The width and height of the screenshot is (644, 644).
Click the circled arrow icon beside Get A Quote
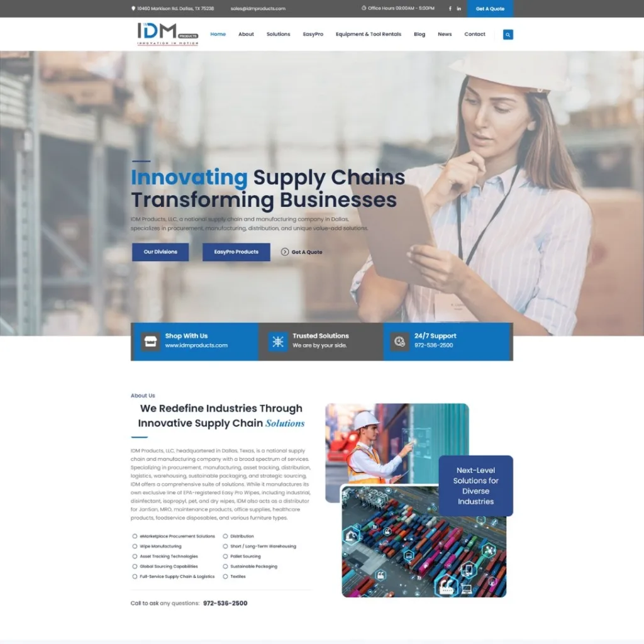pyautogui.click(x=285, y=252)
